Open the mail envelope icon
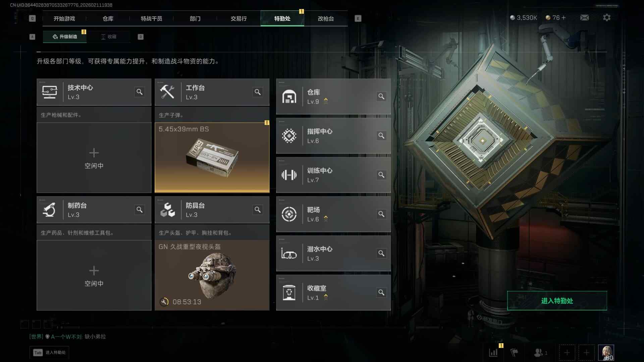Viewport: 644px width, 362px height. [584, 17]
